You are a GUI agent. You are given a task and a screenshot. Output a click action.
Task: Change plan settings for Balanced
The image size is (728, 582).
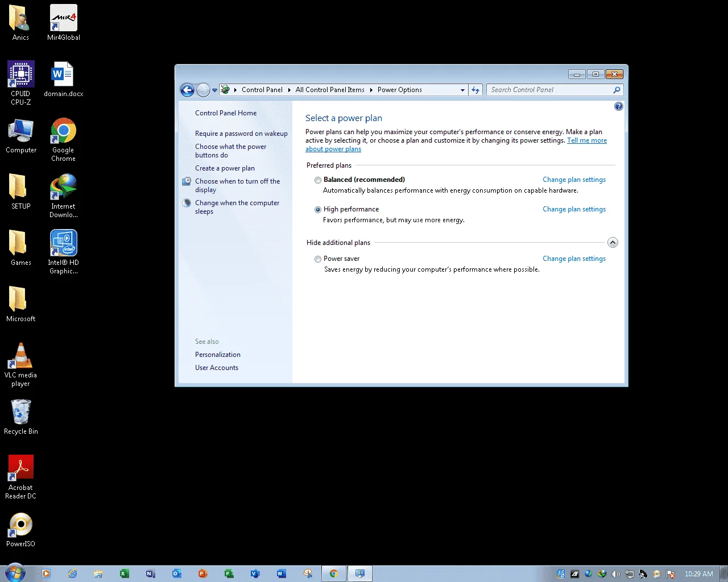pyautogui.click(x=574, y=180)
